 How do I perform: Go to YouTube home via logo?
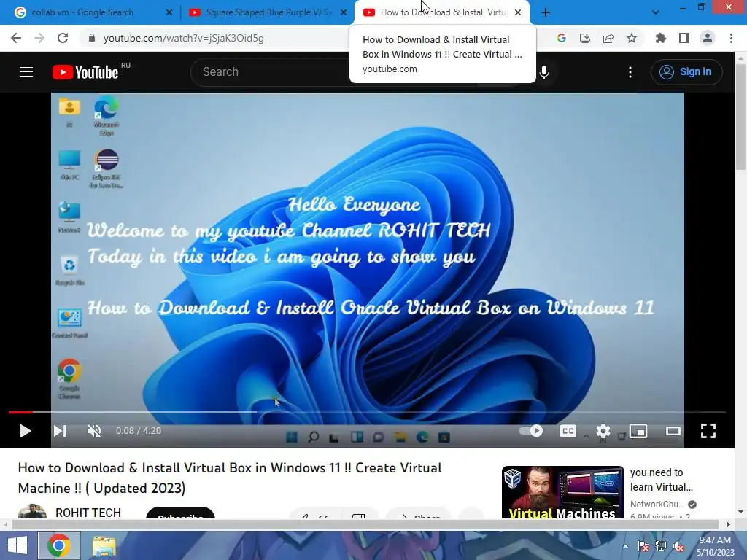tap(86, 72)
